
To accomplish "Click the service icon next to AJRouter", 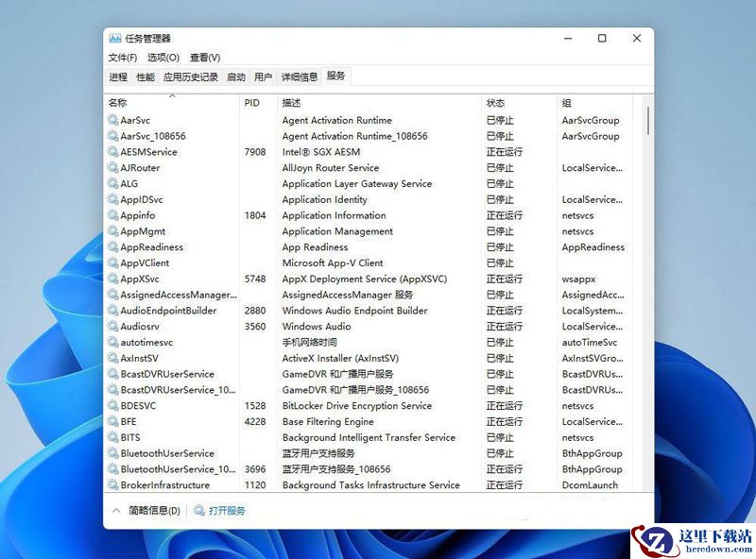I will tap(112, 168).
